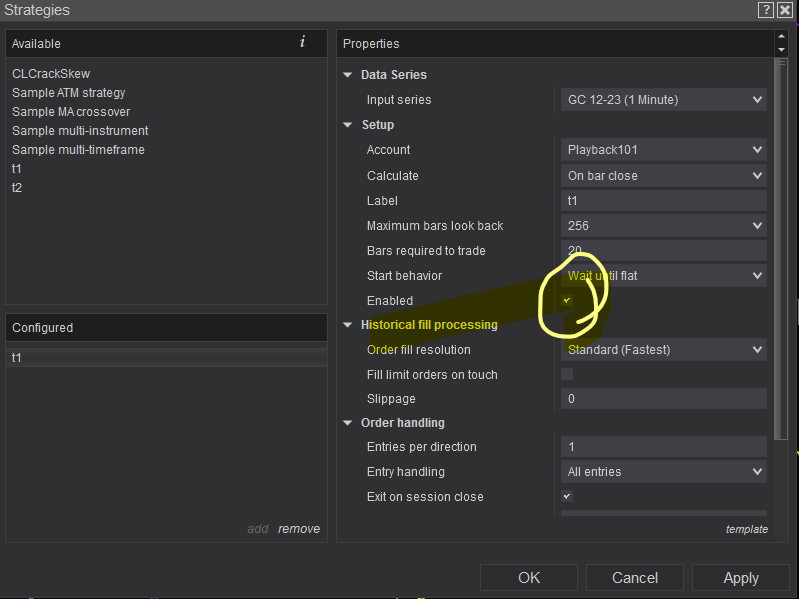Click the remove link
Viewport: 799px width, 599px height.
[x=299, y=529]
